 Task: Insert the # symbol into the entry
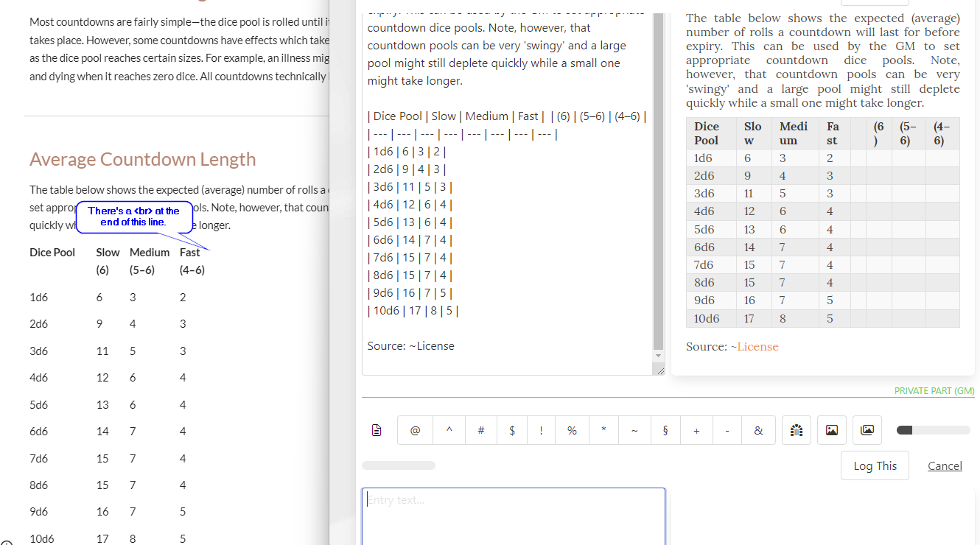[480, 430]
